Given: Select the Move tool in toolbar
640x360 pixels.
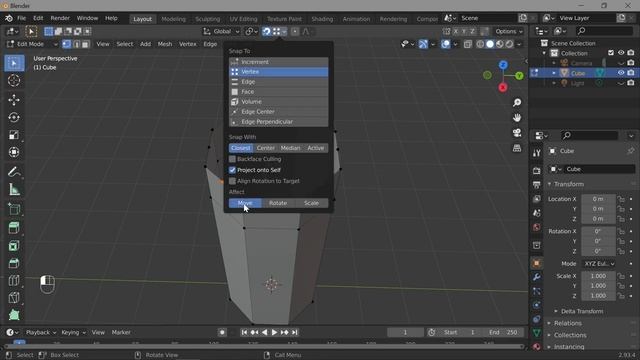Looking at the screenshot, I should click(x=14, y=100).
